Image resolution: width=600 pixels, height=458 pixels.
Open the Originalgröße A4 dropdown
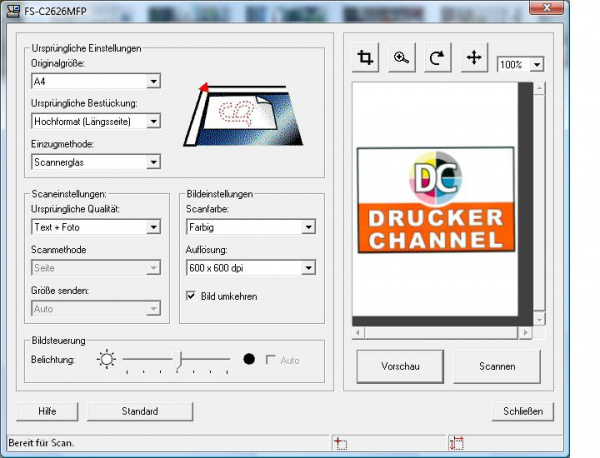(x=96, y=81)
